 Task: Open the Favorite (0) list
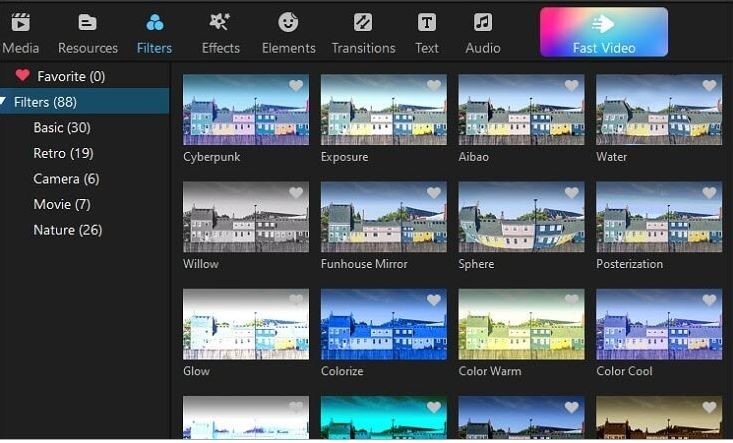[x=71, y=76]
